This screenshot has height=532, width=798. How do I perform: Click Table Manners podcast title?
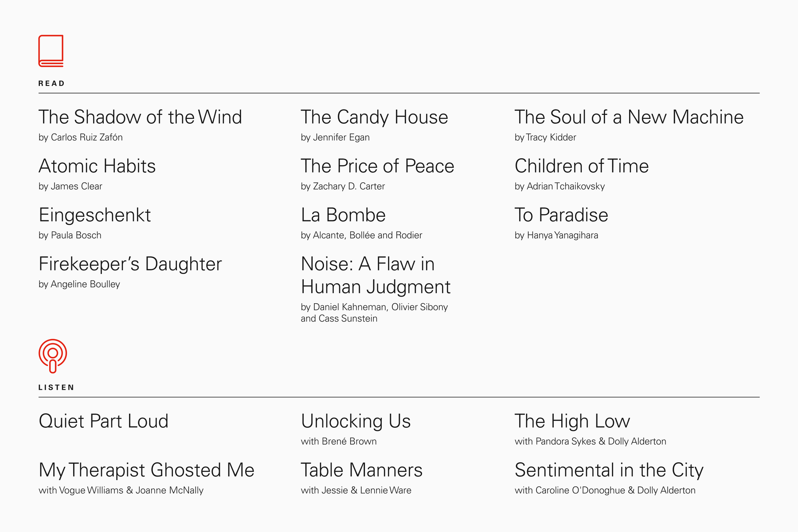[x=362, y=470]
